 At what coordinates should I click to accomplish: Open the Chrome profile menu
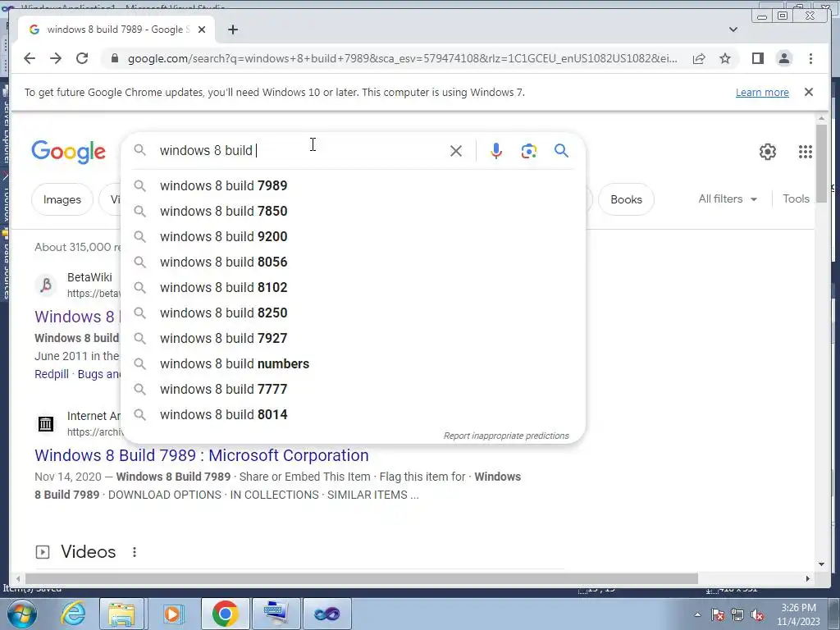(783, 58)
